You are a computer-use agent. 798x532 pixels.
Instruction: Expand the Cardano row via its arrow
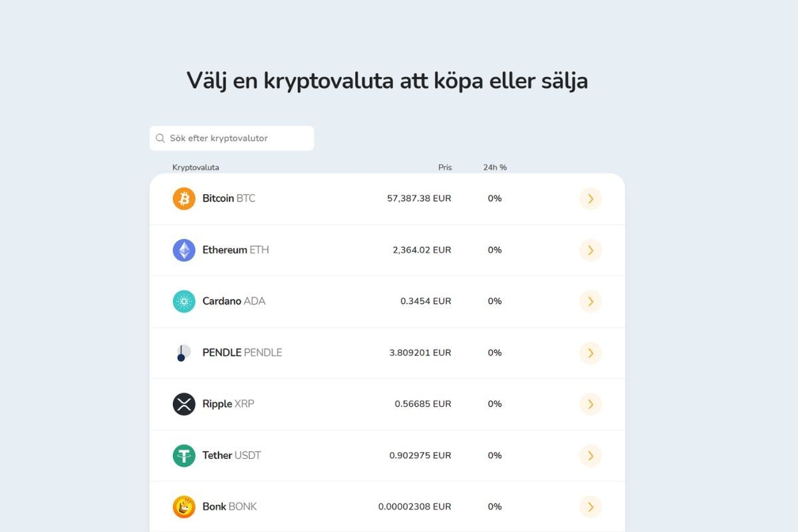pos(591,301)
